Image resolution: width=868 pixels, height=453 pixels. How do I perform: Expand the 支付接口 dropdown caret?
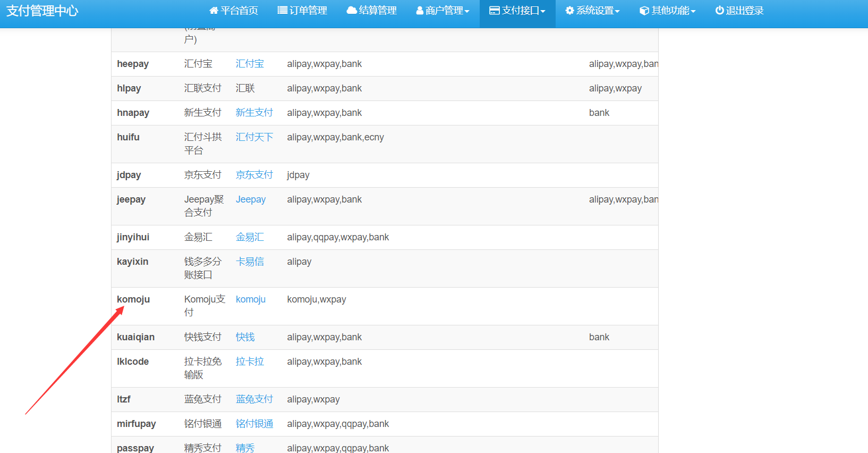[543, 11]
